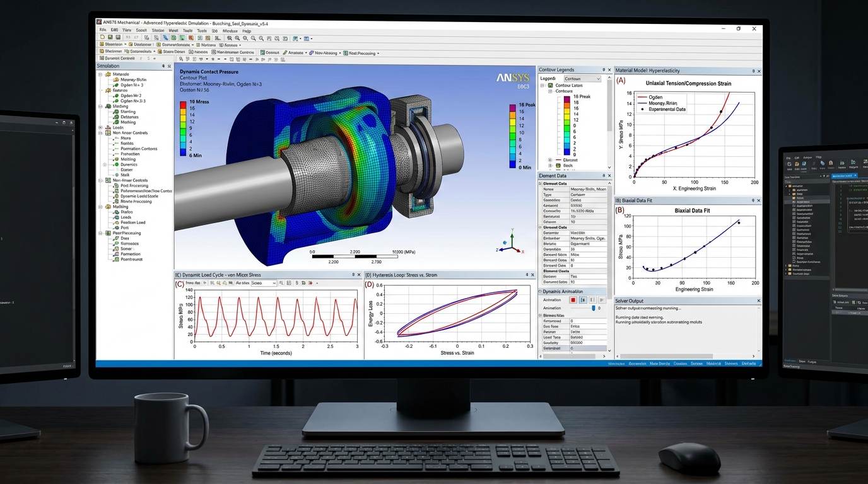Collapse the Contour Laton node in Legends
The height and width of the screenshot is (484, 868).
click(542, 86)
